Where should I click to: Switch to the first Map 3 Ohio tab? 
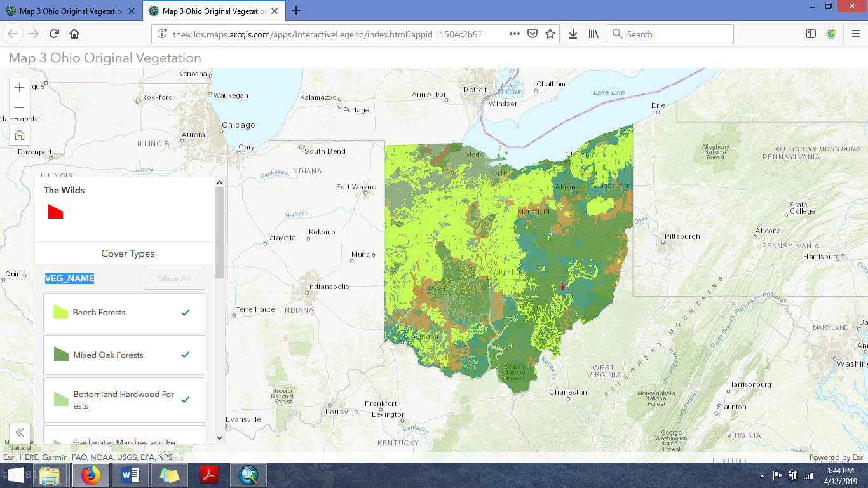pos(70,11)
